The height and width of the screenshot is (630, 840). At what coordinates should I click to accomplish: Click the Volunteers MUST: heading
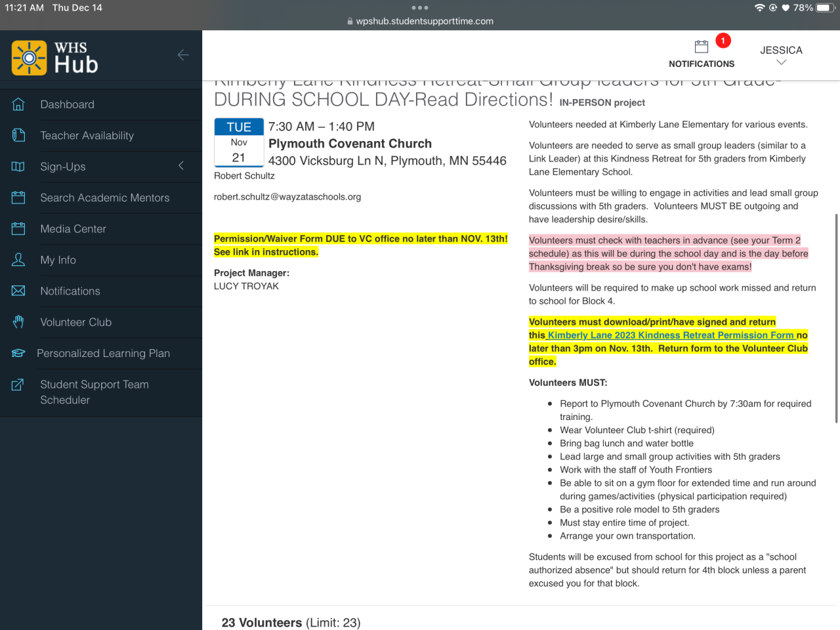[568, 383]
